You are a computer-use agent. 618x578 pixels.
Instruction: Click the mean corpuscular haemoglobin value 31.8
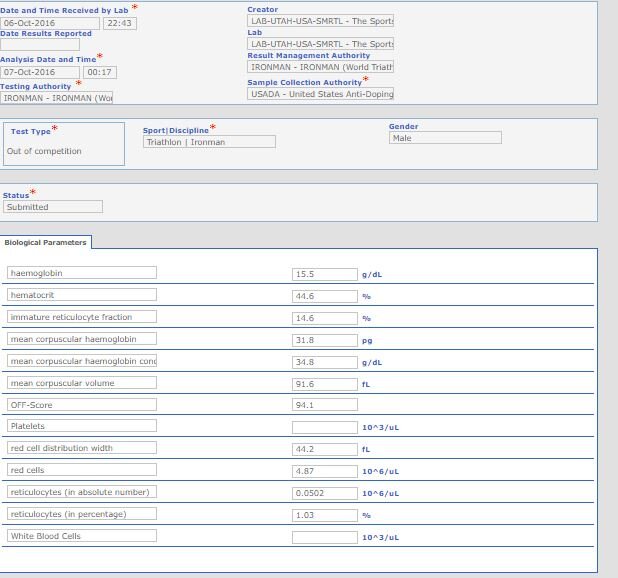(325, 340)
